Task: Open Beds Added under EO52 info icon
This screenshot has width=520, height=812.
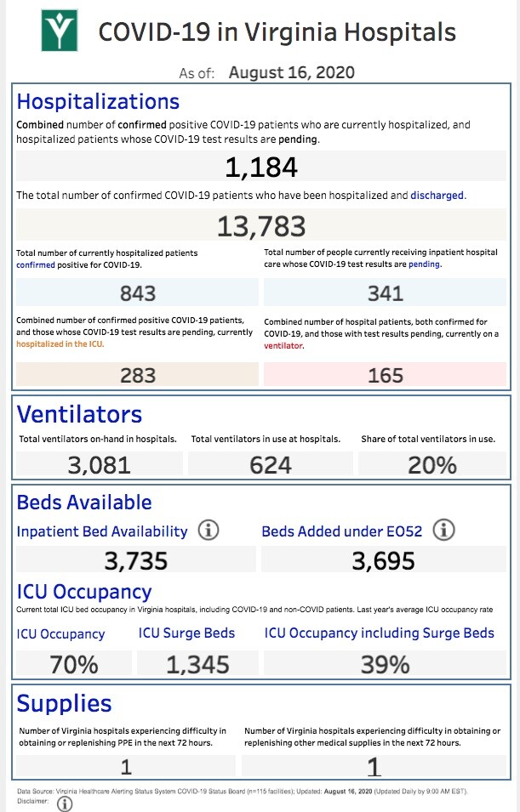Action: [x=443, y=531]
